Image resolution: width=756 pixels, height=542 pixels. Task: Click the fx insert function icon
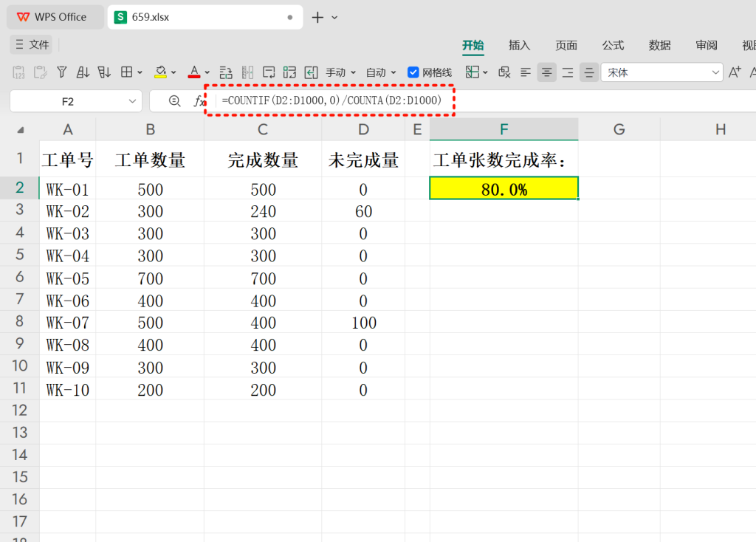pyautogui.click(x=199, y=100)
